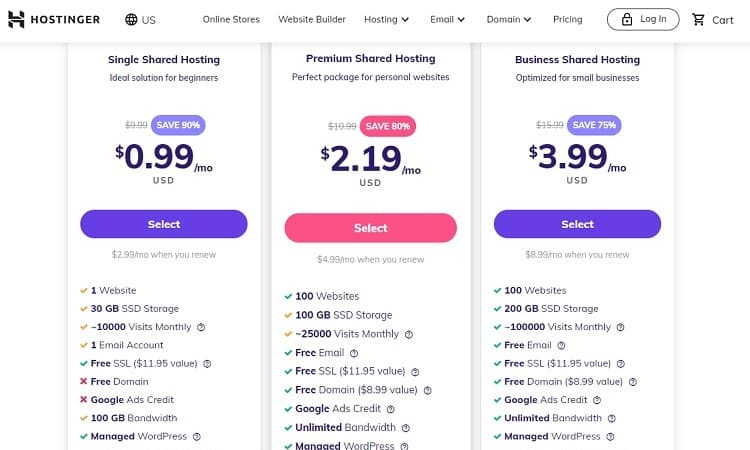Select the pink Premium Shared Hosting button
The image size is (750, 450).
pyautogui.click(x=371, y=228)
